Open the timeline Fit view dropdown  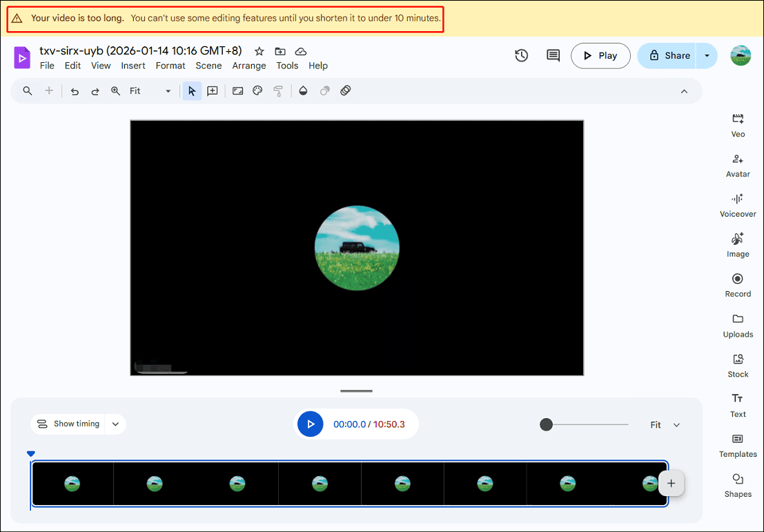[x=663, y=424]
